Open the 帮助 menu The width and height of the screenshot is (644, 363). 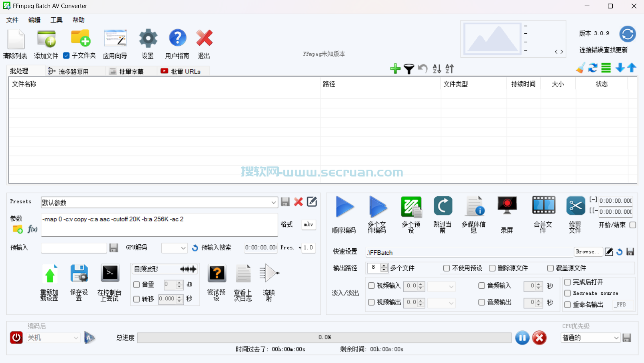coord(79,20)
